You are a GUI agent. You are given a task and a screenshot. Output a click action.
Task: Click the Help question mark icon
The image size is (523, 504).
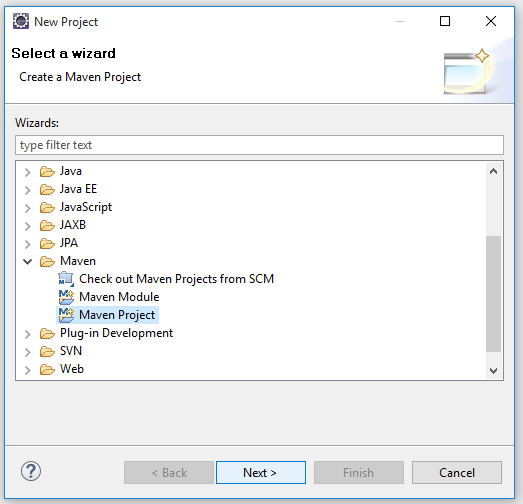(31, 471)
